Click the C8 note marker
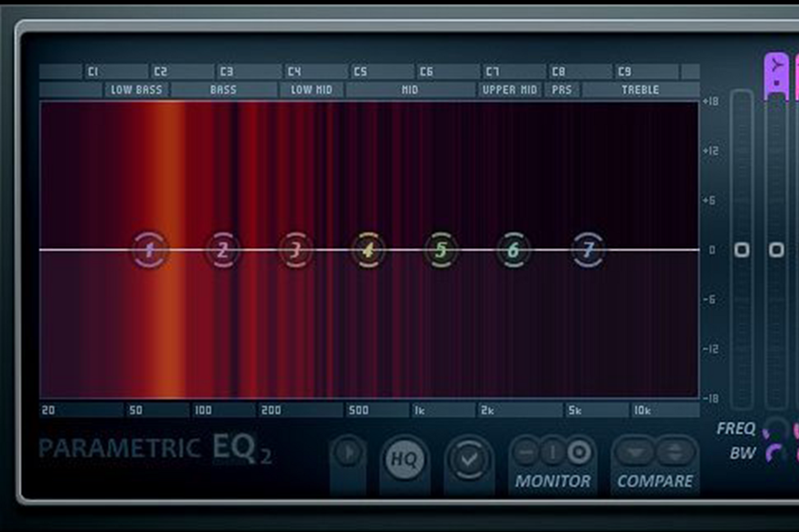This screenshot has width=799, height=532. [558, 71]
